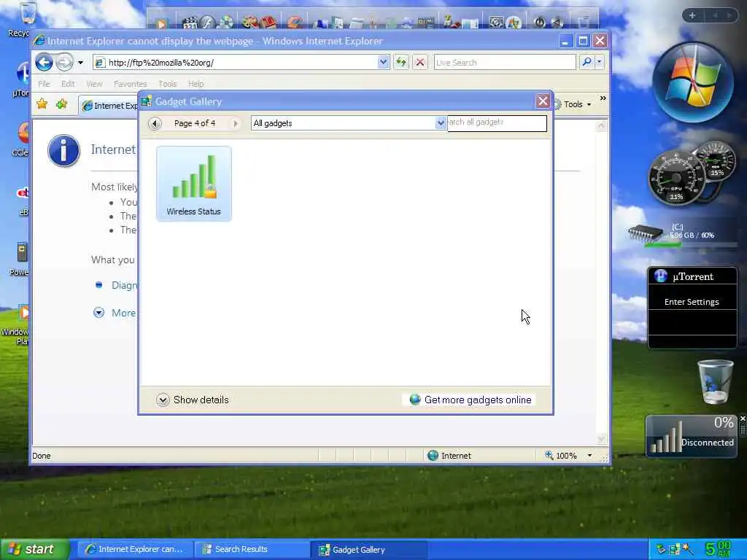Click the IE window title bar icon
The height and width of the screenshot is (560, 747).
[39, 41]
